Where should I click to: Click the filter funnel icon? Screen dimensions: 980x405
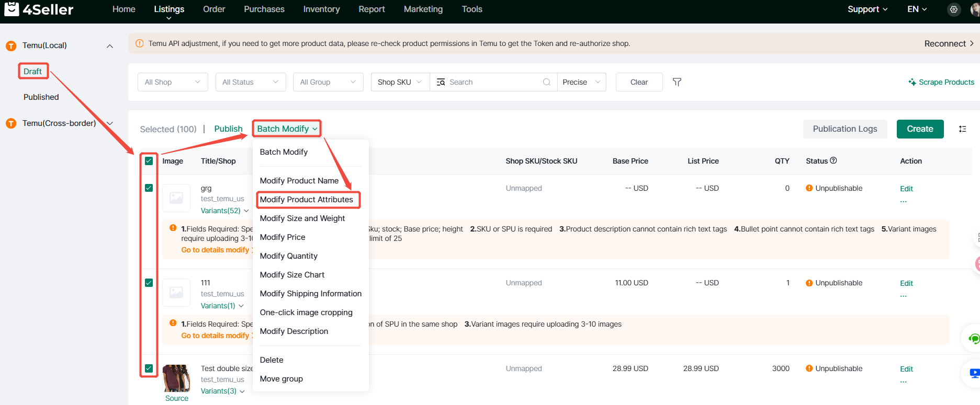click(677, 82)
